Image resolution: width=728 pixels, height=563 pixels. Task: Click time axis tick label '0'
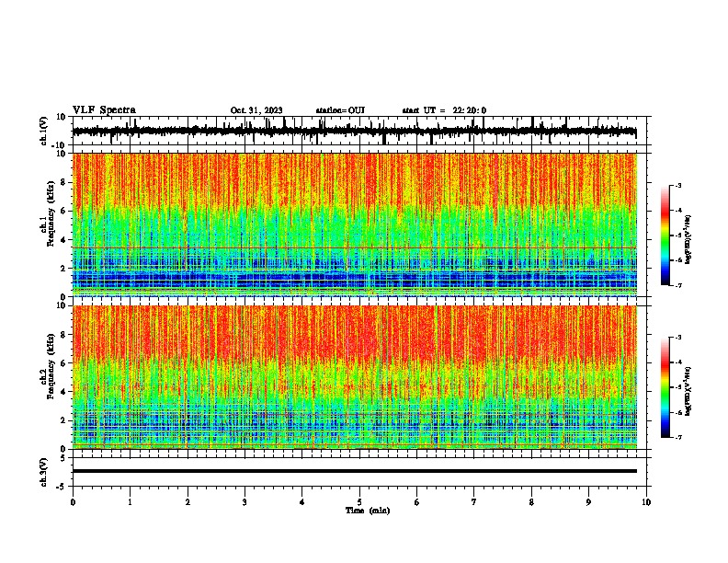click(73, 502)
